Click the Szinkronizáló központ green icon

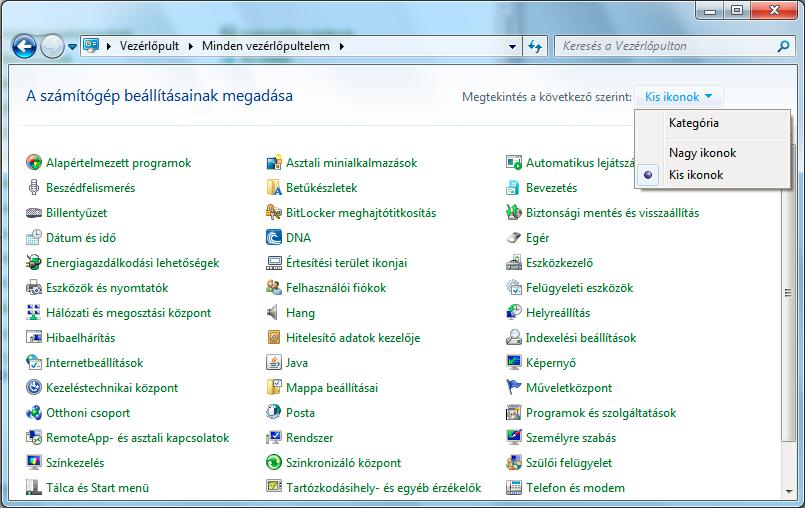[x=274, y=462]
